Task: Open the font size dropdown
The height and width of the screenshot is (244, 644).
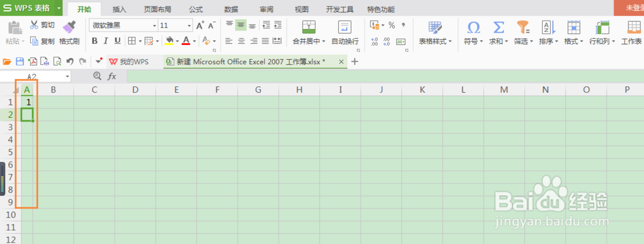Action: point(189,26)
